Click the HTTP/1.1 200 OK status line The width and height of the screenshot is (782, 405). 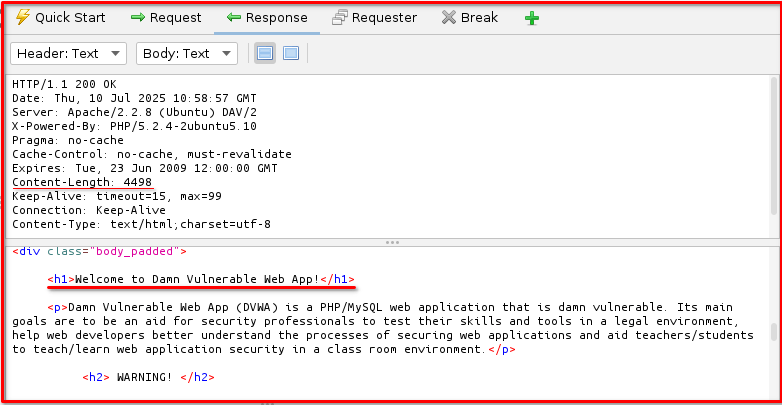(x=64, y=84)
